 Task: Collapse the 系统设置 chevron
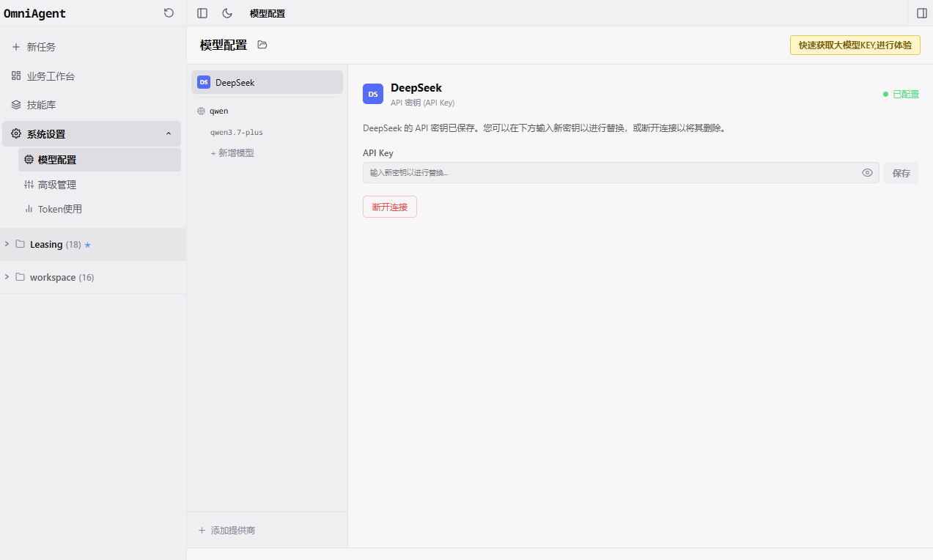click(169, 134)
